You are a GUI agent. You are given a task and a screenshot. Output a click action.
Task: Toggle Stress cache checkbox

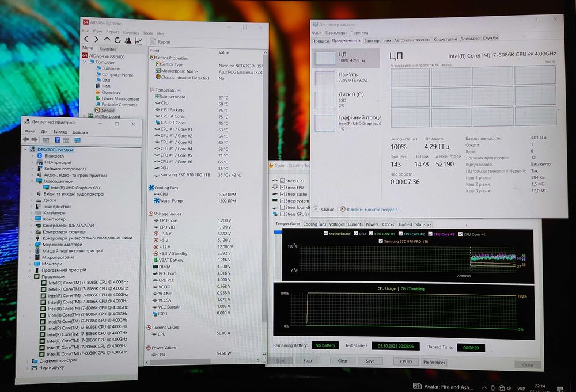(x=282, y=194)
